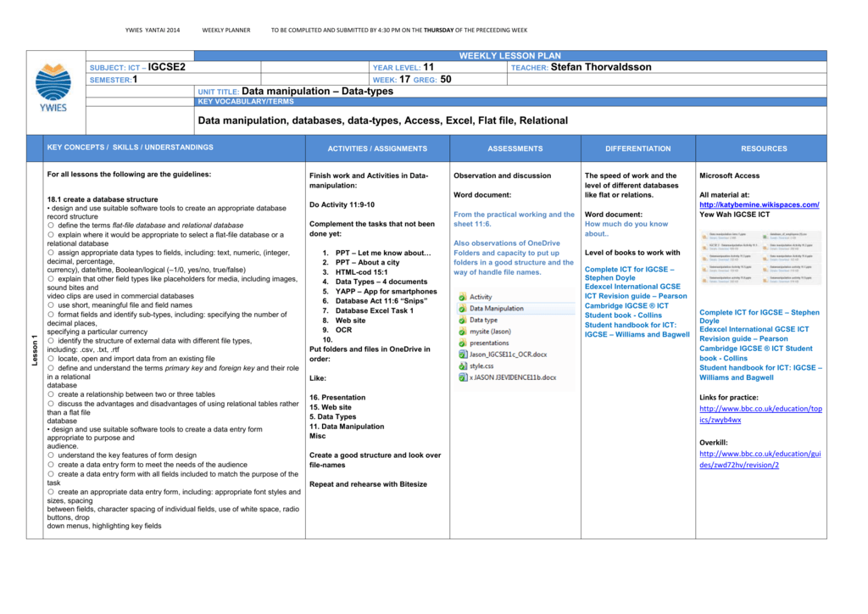Open the BBC education topics zwyb4wx link
The width and height of the screenshot is (868, 614).
[760, 414]
